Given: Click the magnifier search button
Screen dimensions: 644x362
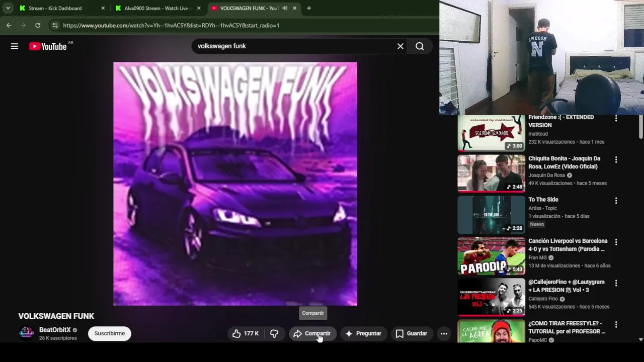Looking at the screenshot, I should click(420, 46).
